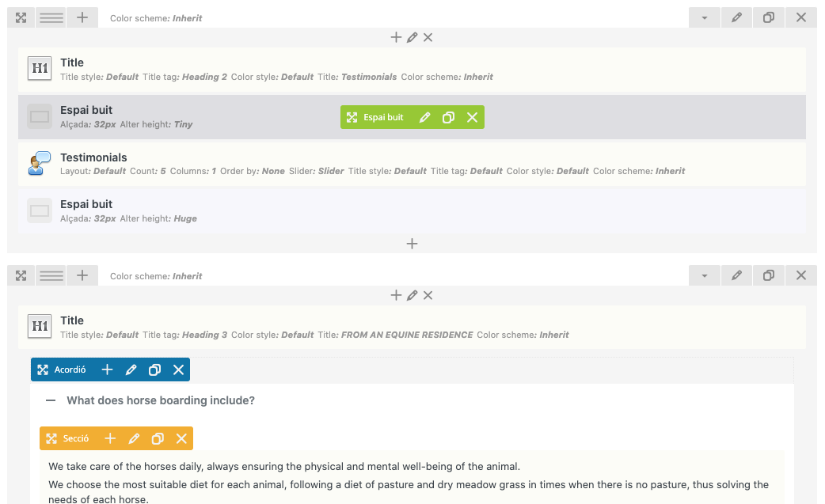The height and width of the screenshot is (504, 825).
Task: Toggle collapse arrow on the Testimonials row
Action: (x=704, y=17)
